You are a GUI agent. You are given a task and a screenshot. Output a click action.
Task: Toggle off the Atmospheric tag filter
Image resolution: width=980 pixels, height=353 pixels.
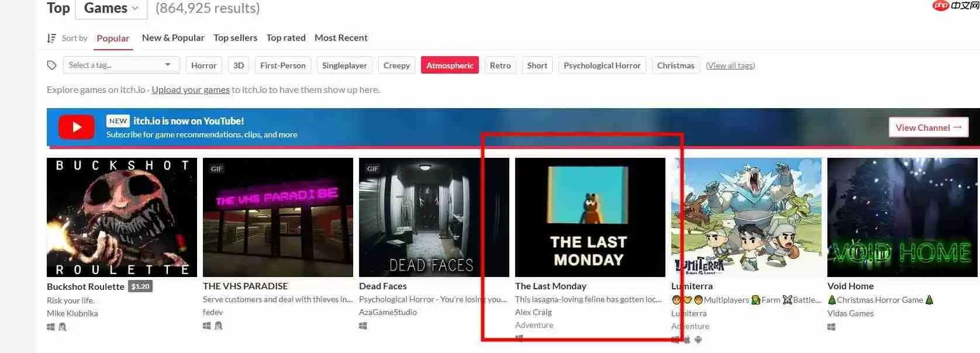coord(449,65)
